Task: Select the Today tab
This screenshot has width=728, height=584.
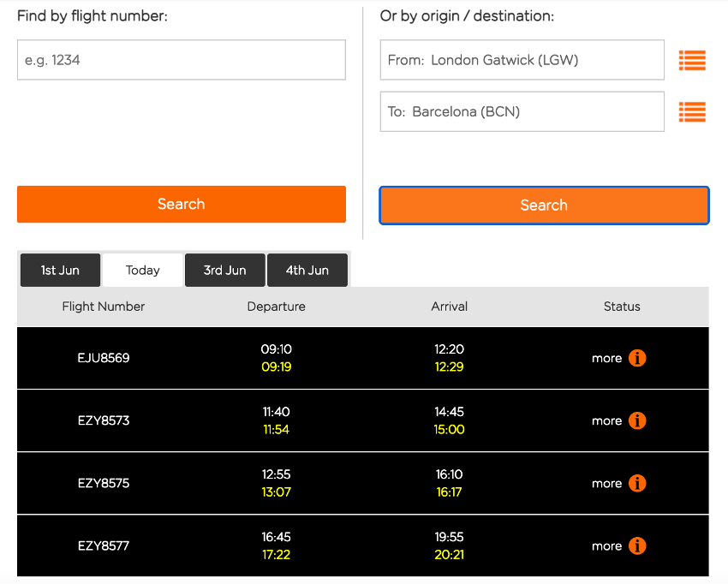Action: (142, 270)
